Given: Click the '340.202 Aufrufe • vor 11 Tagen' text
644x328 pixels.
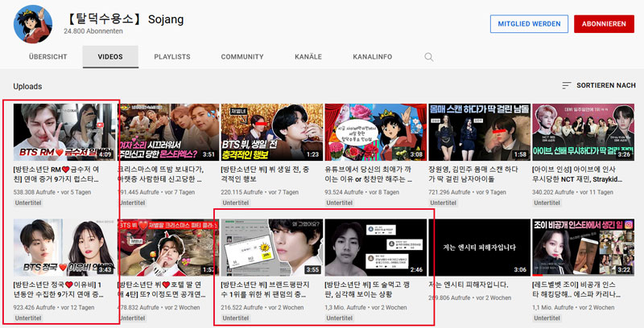Looking at the screenshot, I should [x=572, y=192].
